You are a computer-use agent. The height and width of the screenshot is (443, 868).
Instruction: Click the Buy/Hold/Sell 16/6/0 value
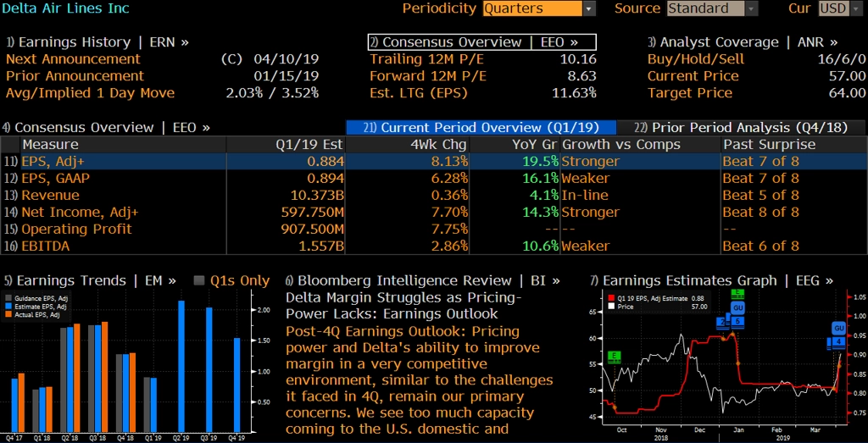[840, 59]
